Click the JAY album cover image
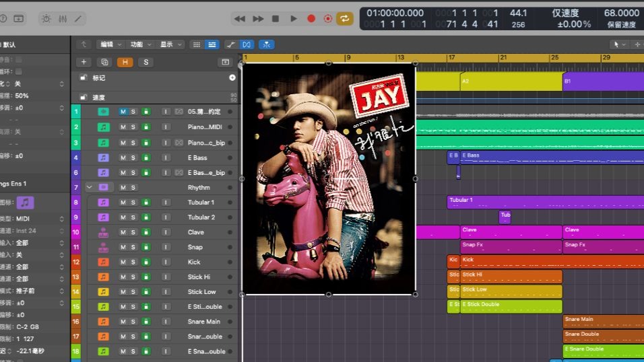The width and height of the screenshot is (644, 362). pos(329,178)
